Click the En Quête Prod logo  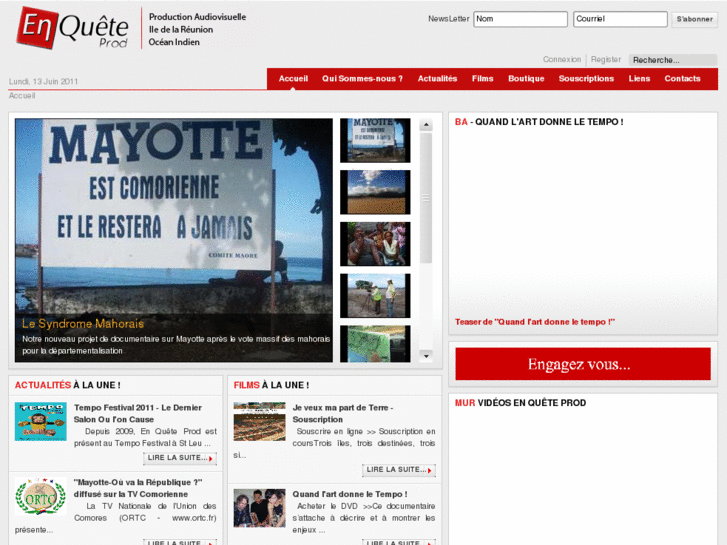click(x=73, y=28)
